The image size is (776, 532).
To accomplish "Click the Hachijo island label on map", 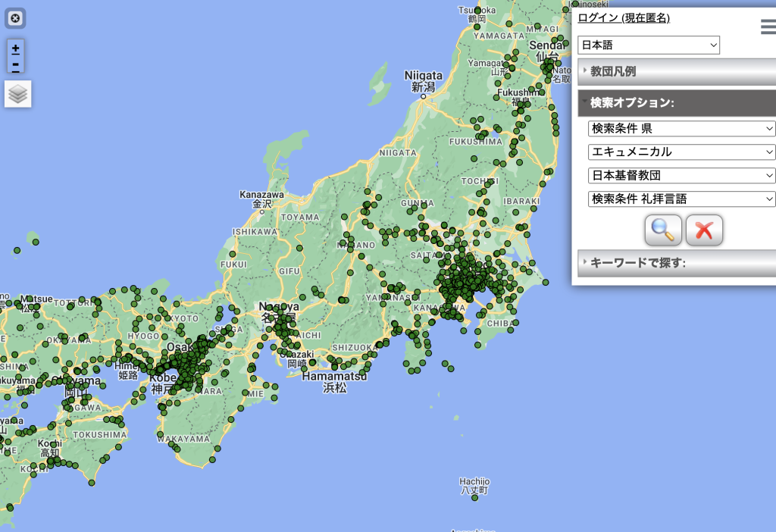I will tap(474, 482).
